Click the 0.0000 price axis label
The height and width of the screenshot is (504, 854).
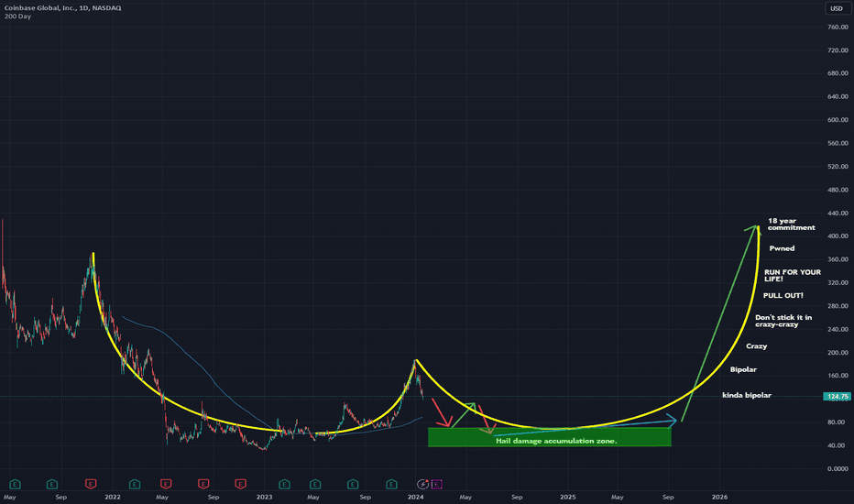[x=838, y=468]
